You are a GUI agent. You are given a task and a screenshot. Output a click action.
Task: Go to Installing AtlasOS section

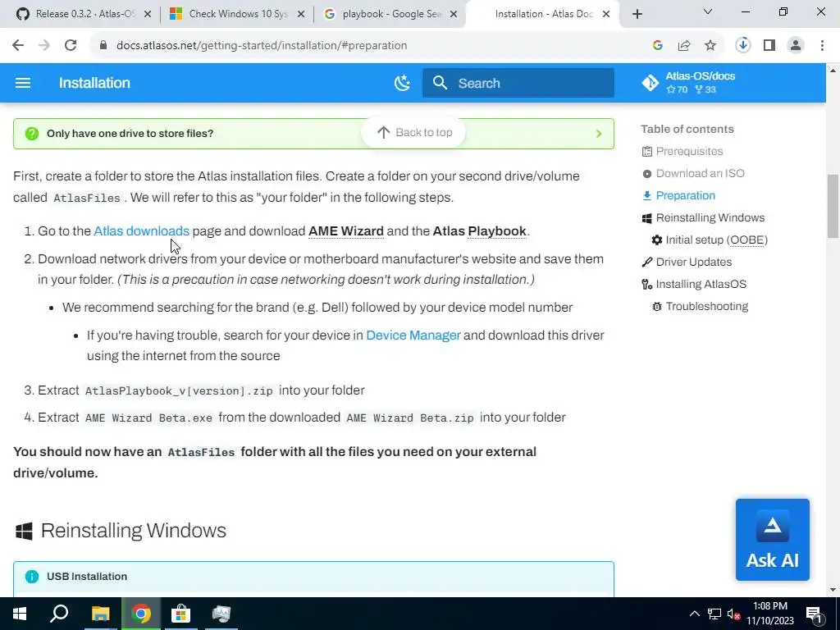click(701, 284)
